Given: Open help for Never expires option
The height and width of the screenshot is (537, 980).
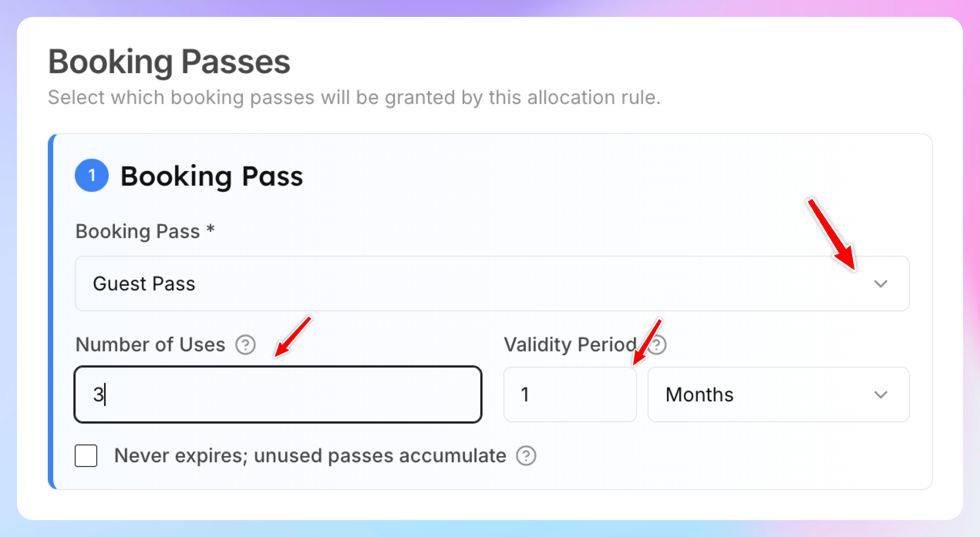Looking at the screenshot, I should coord(526,456).
